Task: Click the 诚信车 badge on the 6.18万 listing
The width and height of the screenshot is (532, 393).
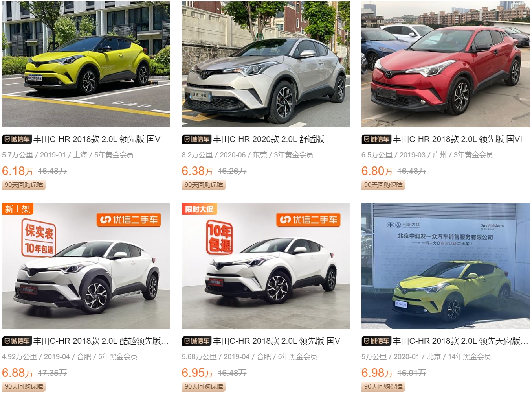Action: (17, 139)
